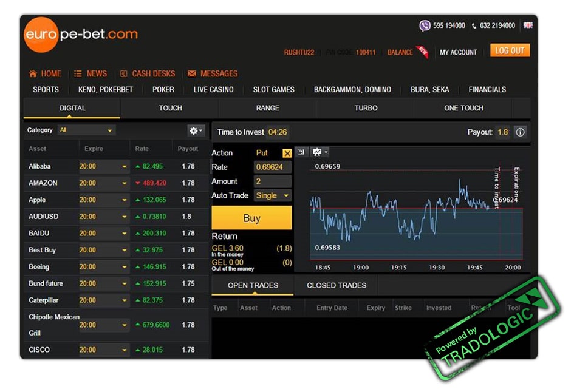This screenshot has width=574, height=392.
Task: Open AUD/USD expiry time dropdown
Action: pyautogui.click(x=104, y=217)
